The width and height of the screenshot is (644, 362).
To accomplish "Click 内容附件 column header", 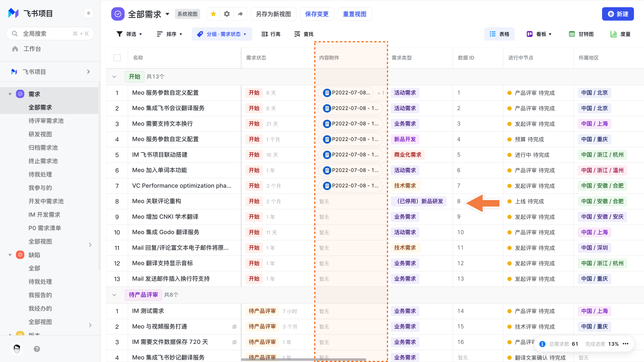I will (x=329, y=58).
